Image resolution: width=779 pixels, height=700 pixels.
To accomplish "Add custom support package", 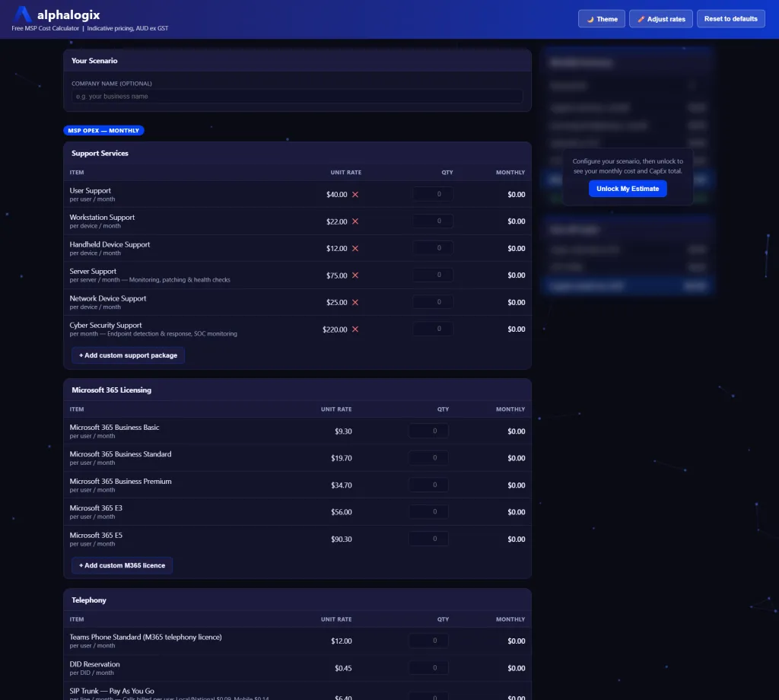I will [x=128, y=355].
